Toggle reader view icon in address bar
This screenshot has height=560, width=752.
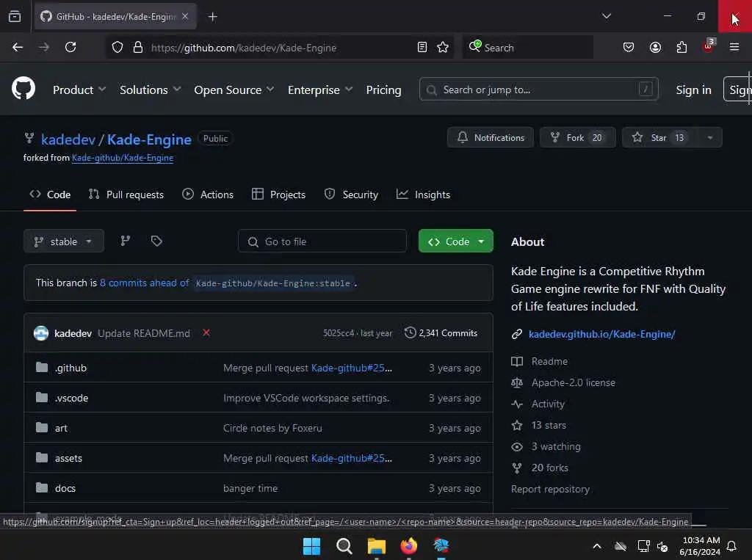pos(422,48)
